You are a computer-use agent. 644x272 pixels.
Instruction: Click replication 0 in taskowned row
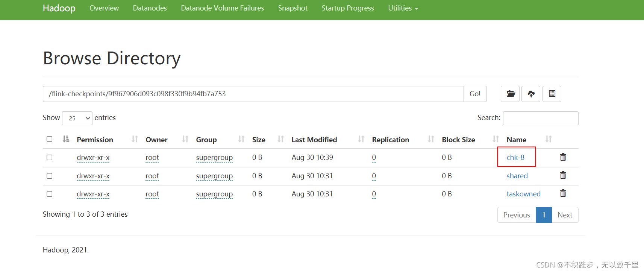(374, 194)
